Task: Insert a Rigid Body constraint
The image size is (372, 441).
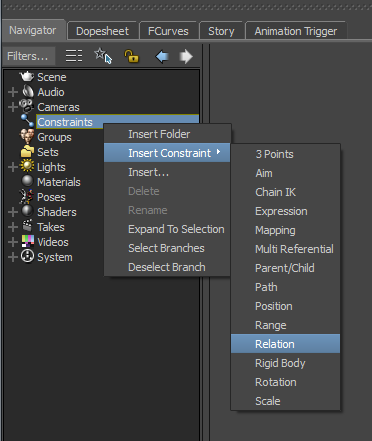Action: [x=286, y=363]
